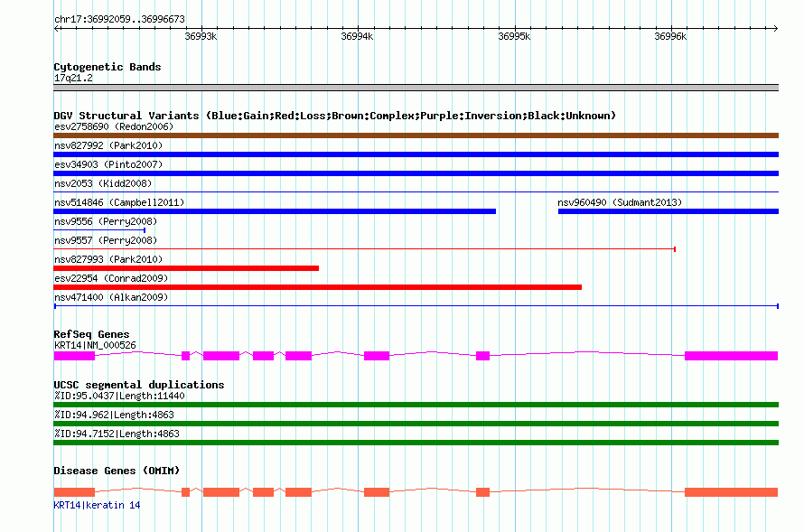This screenshot has width=804, height=532.
Task: Open the esv34903 Pinto2007 blue variant bar
Action: point(416,173)
